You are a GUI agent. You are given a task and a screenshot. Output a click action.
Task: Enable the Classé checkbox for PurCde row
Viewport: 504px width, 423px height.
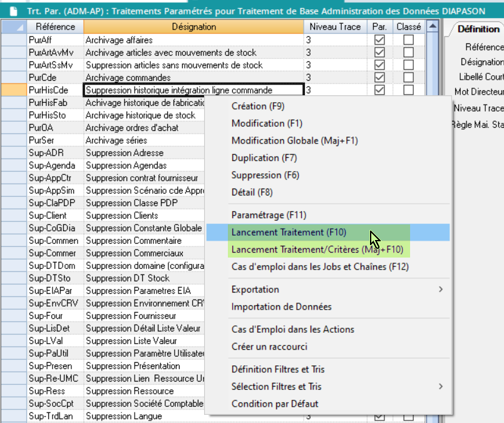pyautogui.click(x=408, y=78)
